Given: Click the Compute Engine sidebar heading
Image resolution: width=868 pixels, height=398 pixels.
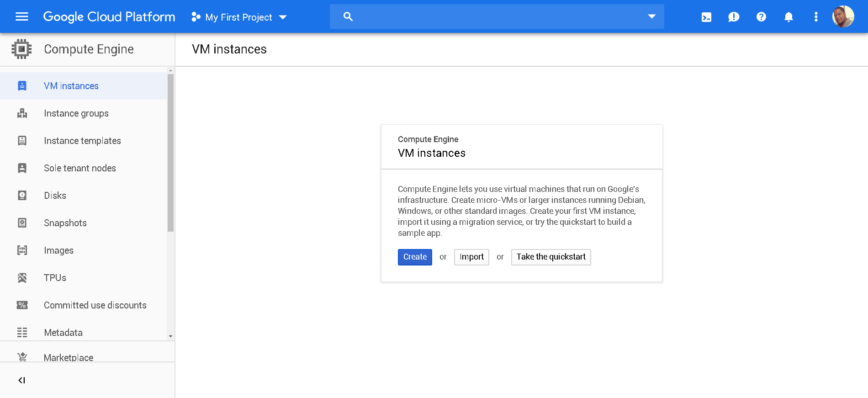Looking at the screenshot, I should tap(89, 49).
